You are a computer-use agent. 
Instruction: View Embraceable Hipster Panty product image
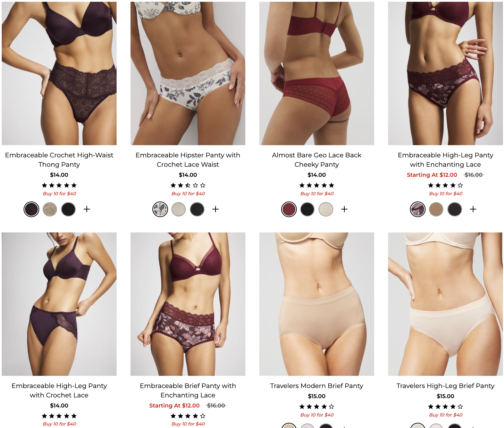tap(188, 73)
